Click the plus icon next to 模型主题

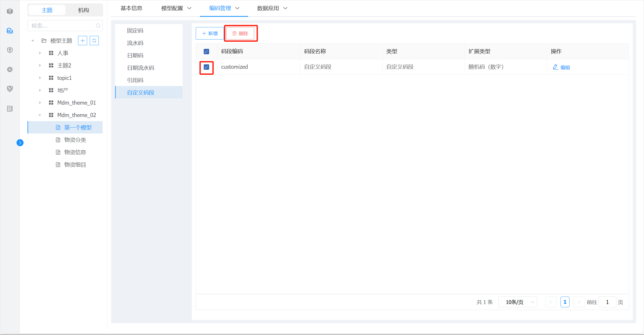click(x=82, y=41)
